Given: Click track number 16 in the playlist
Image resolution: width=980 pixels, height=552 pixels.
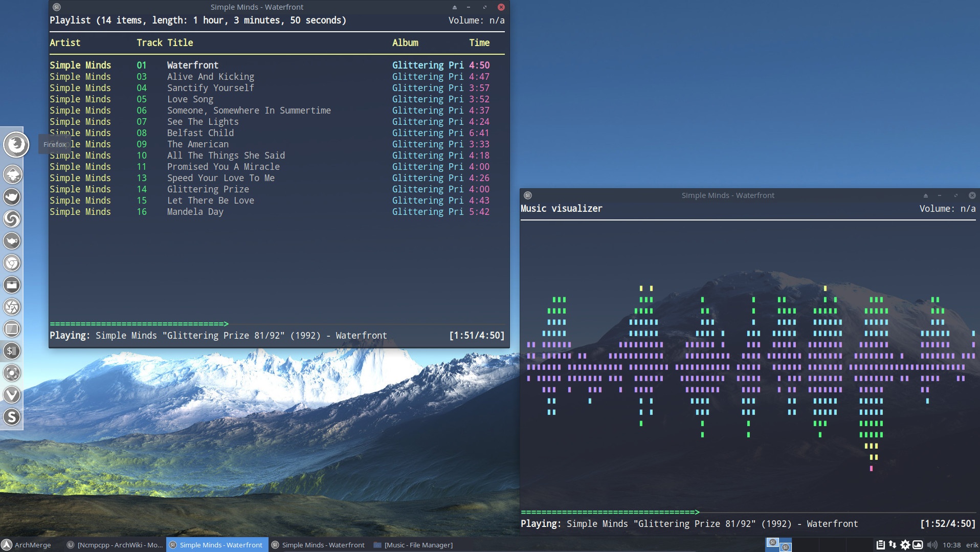Looking at the screenshot, I should pos(142,212).
